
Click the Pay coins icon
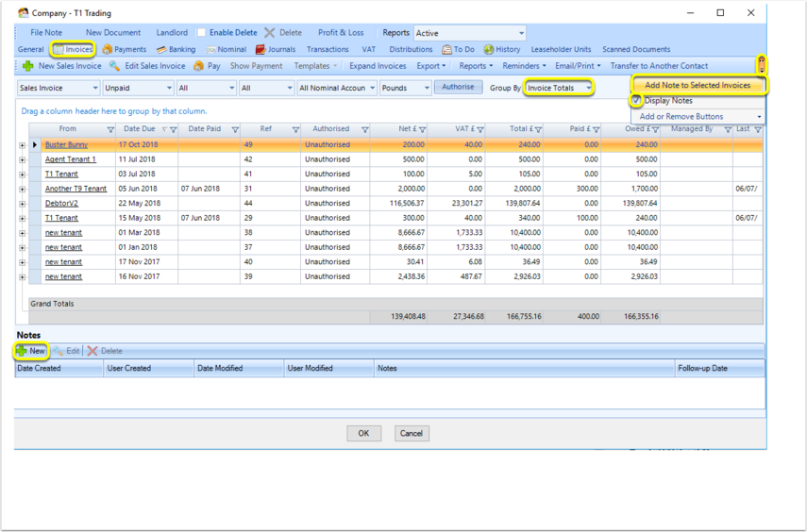pos(198,66)
